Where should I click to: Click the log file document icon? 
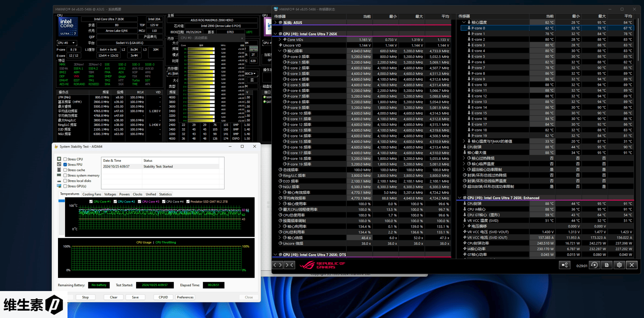pyautogui.click(x=607, y=265)
